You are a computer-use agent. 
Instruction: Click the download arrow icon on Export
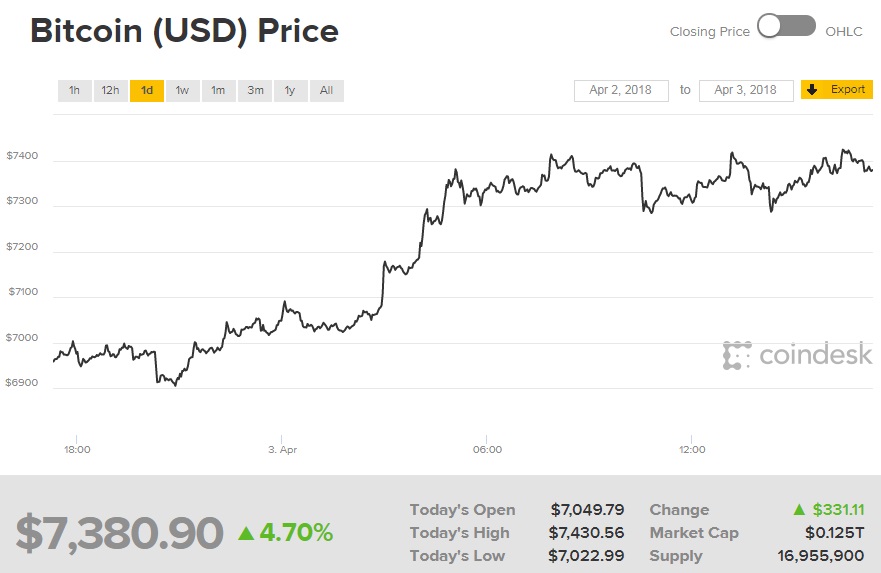tap(812, 90)
